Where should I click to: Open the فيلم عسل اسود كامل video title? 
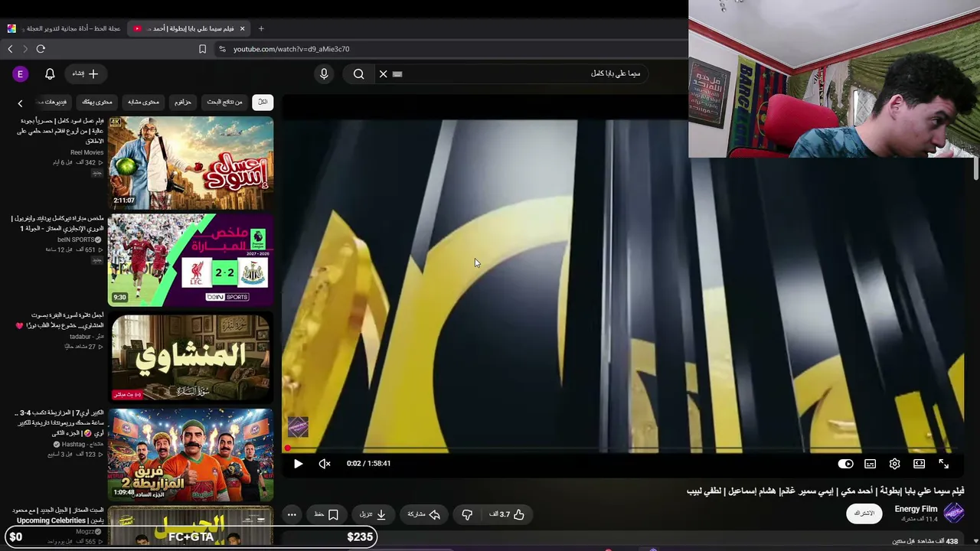point(61,131)
